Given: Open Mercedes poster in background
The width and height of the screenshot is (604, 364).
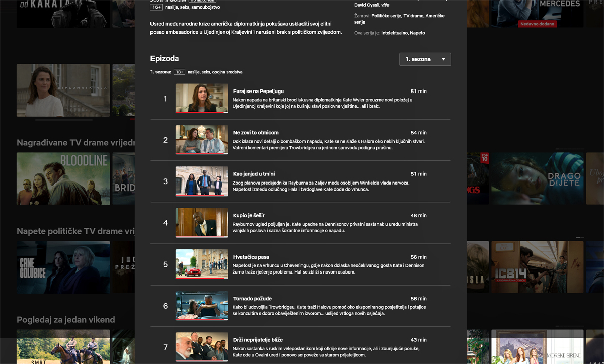Looking at the screenshot, I should pyautogui.click(x=538, y=13).
